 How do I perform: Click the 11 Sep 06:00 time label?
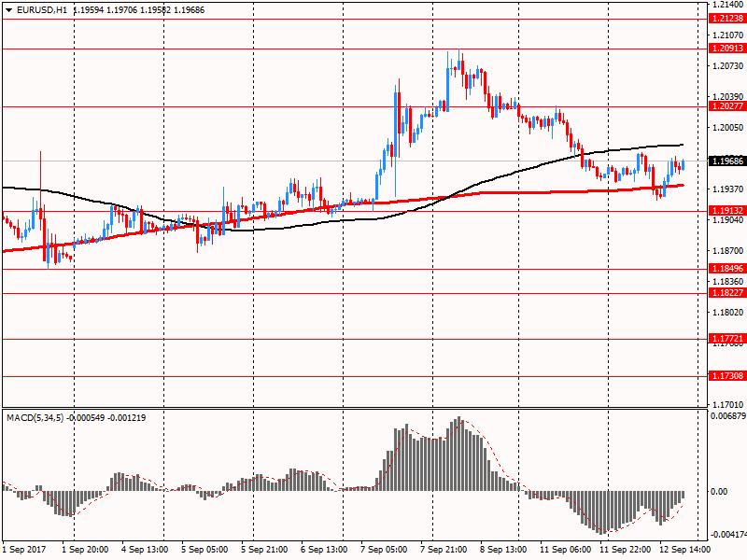566,550
